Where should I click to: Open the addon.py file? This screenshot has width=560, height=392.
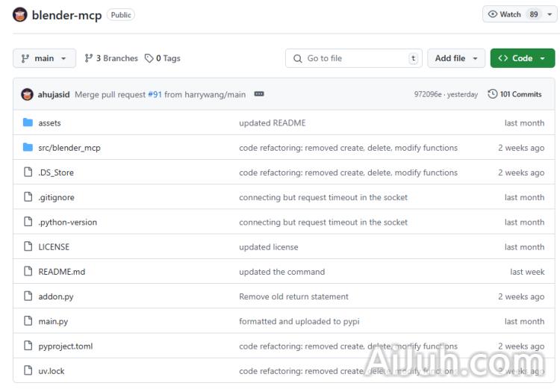[x=56, y=296]
